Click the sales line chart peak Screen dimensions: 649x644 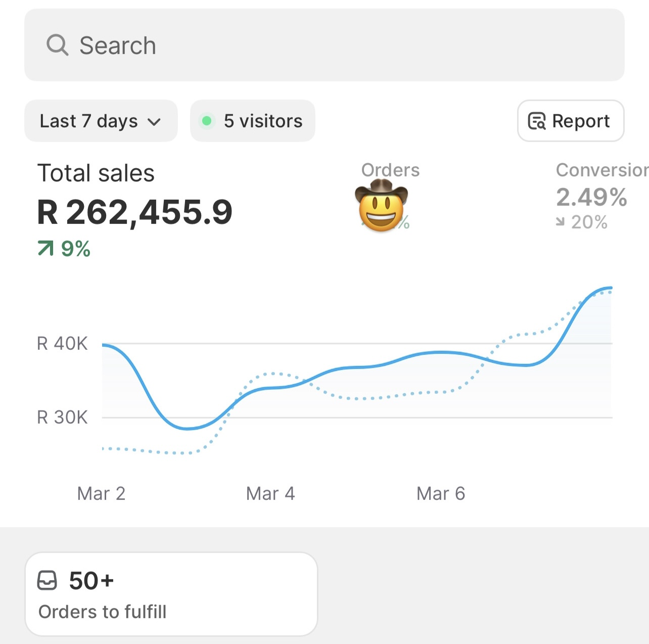609,288
